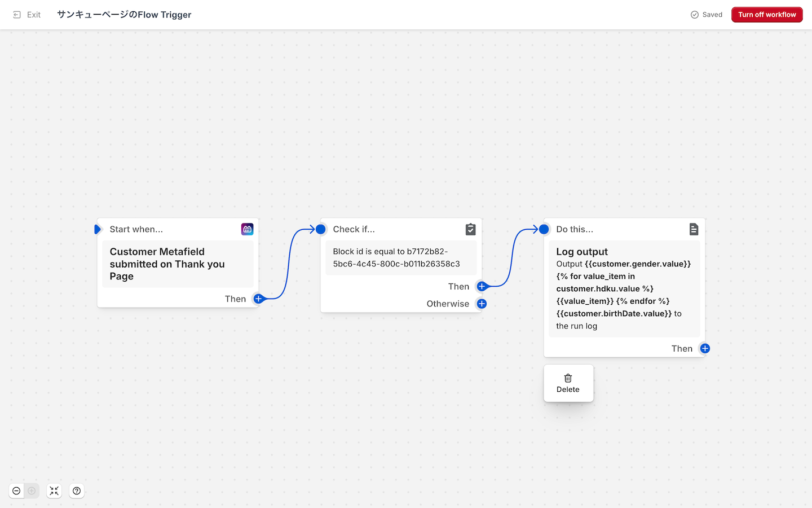Click input connector dot on Check if node
This screenshot has height=508, width=812.
tap(321, 229)
